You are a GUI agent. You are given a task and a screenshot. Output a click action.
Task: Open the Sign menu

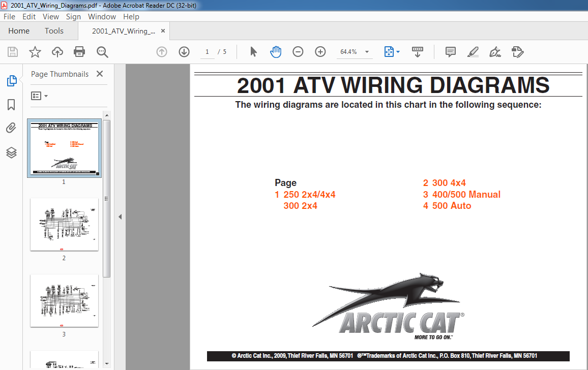(x=73, y=16)
